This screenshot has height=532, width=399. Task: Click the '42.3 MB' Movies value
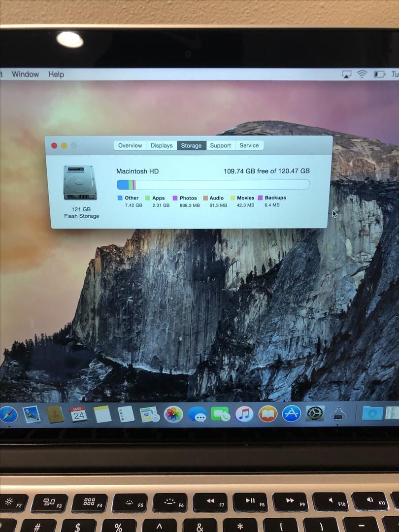pos(245,205)
